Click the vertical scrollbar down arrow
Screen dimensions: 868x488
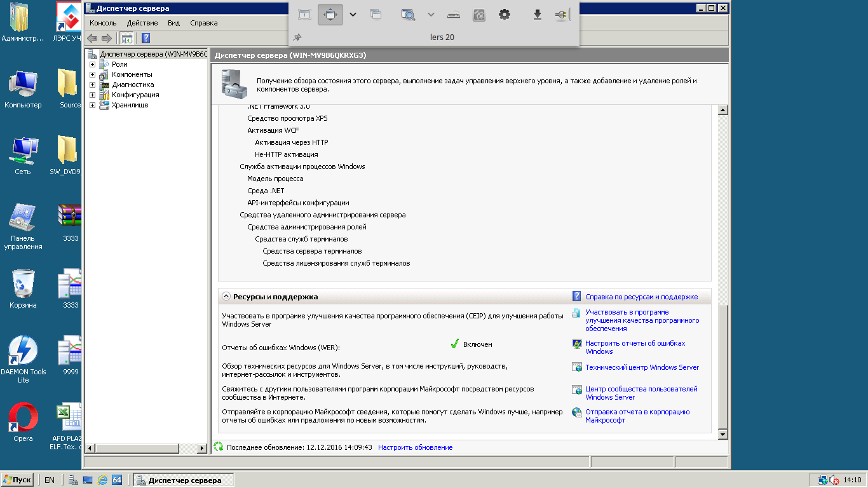[722, 434]
